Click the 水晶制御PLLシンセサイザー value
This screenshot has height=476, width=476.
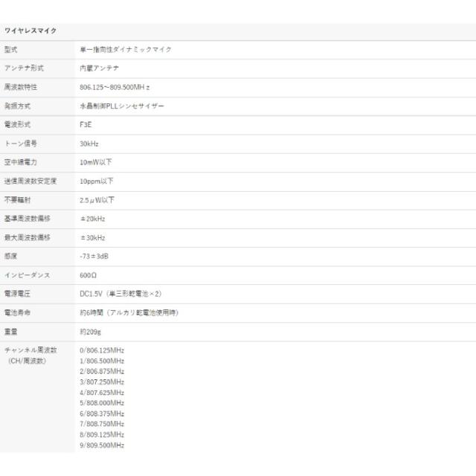[122, 106]
